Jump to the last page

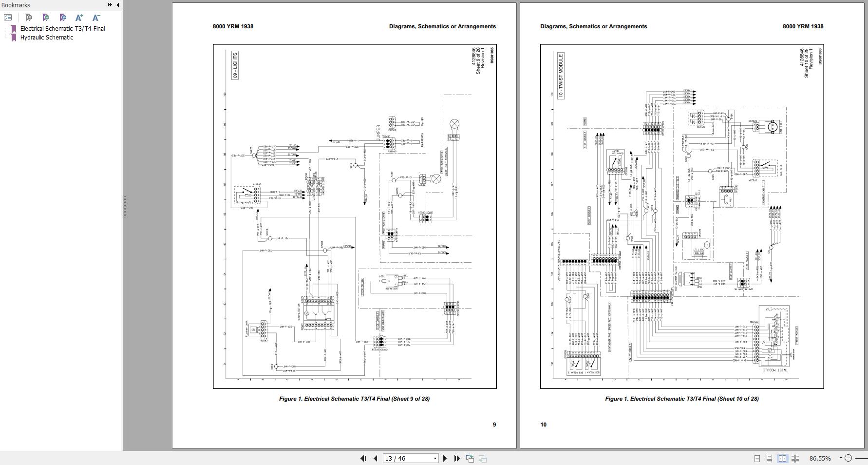point(457,458)
